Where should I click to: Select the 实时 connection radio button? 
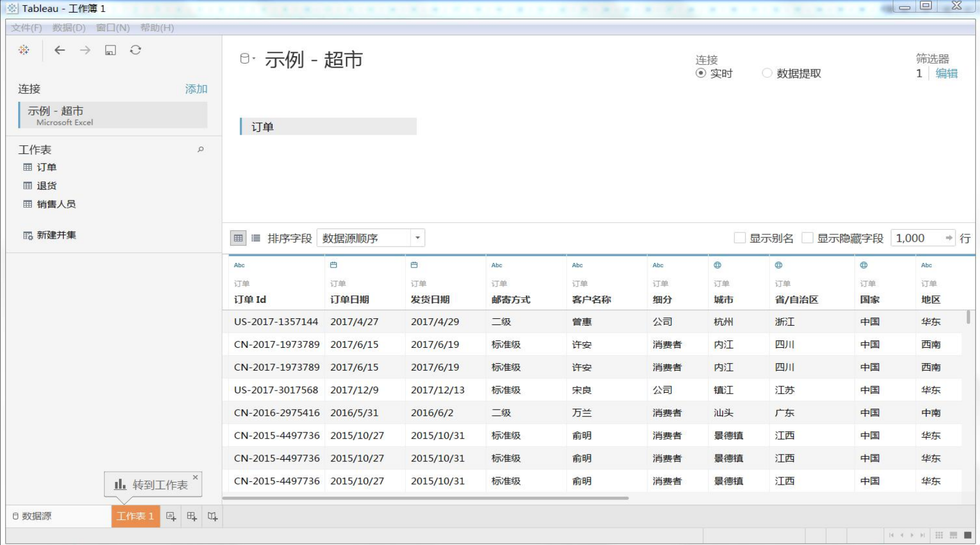click(x=701, y=73)
